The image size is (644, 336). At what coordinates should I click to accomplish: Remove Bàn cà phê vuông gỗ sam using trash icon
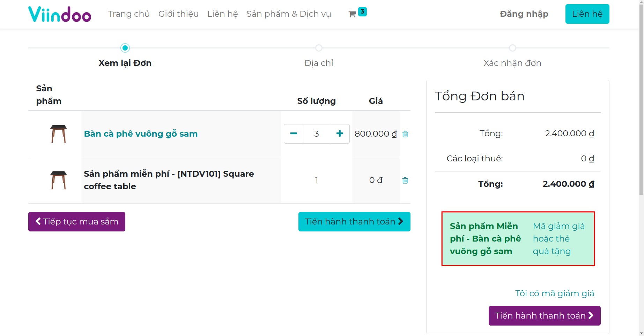405,134
